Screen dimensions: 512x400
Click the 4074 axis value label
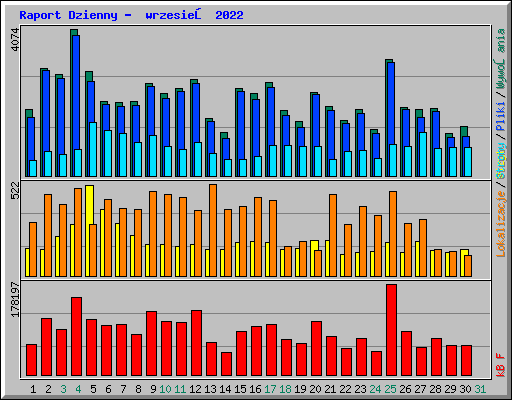click(x=15, y=40)
